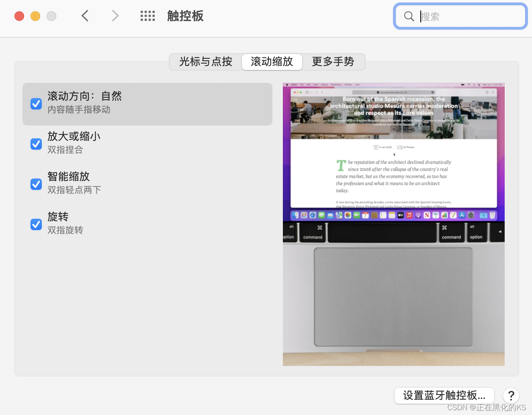
Task: Click the 触控板 window title
Action: [185, 16]
